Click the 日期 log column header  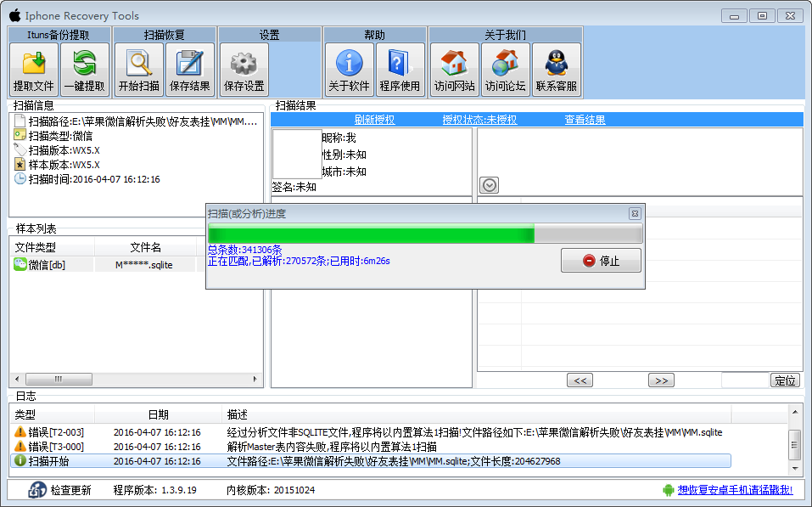(158, 414)
